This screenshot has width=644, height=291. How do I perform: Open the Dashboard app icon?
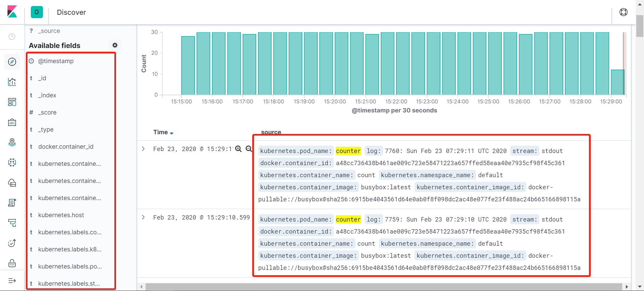click(x=12, y=102)
